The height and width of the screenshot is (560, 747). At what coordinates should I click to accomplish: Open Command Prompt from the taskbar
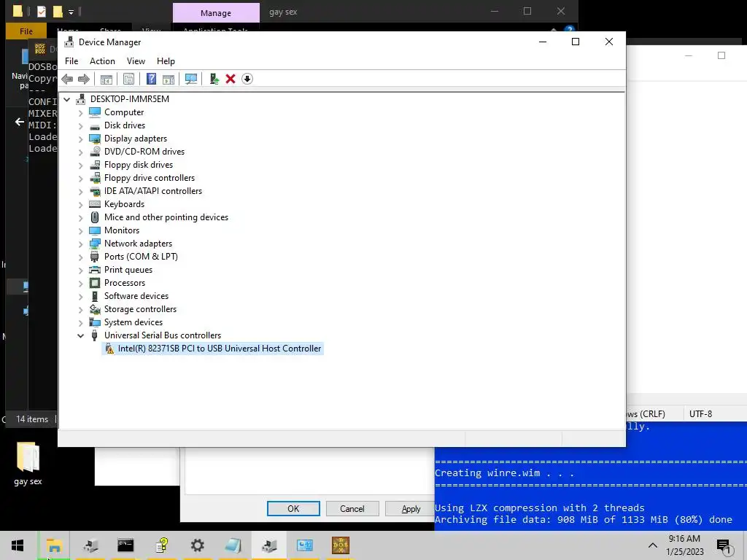tap(125, 545)
